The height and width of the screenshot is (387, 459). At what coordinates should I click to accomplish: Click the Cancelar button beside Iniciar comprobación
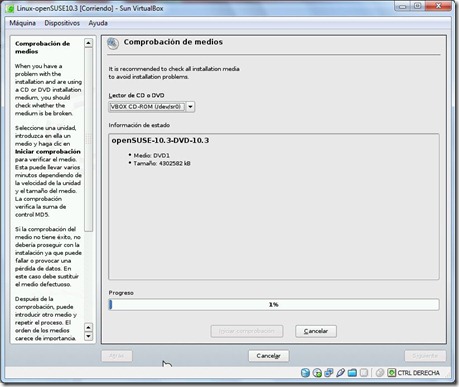click(316, 331)
